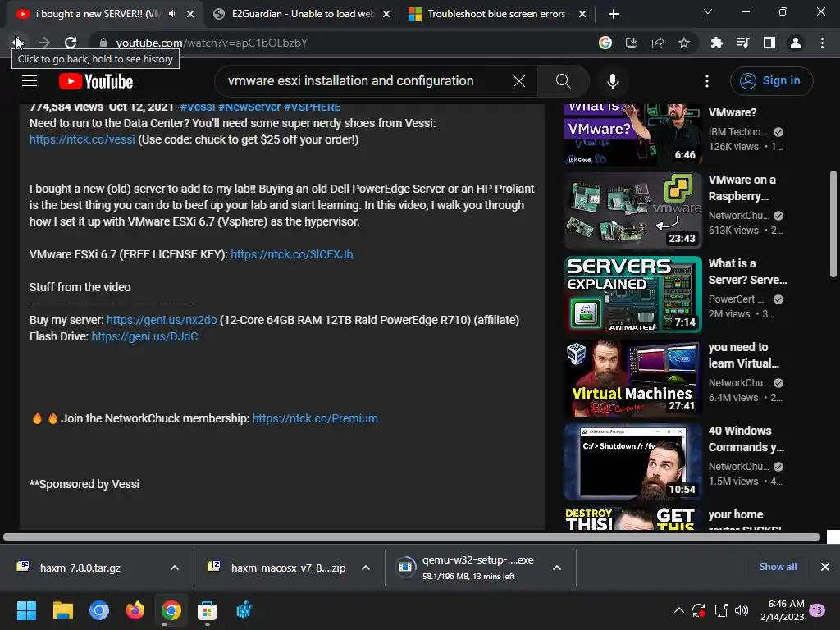Reload the YouTube page
Screen dimensions: 840x630
pos(71,43)
